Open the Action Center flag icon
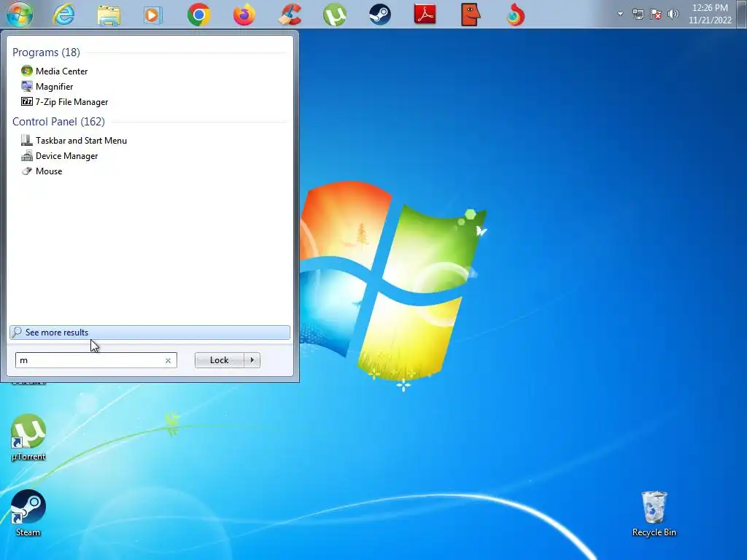The image size is (747, 560). 656,15
